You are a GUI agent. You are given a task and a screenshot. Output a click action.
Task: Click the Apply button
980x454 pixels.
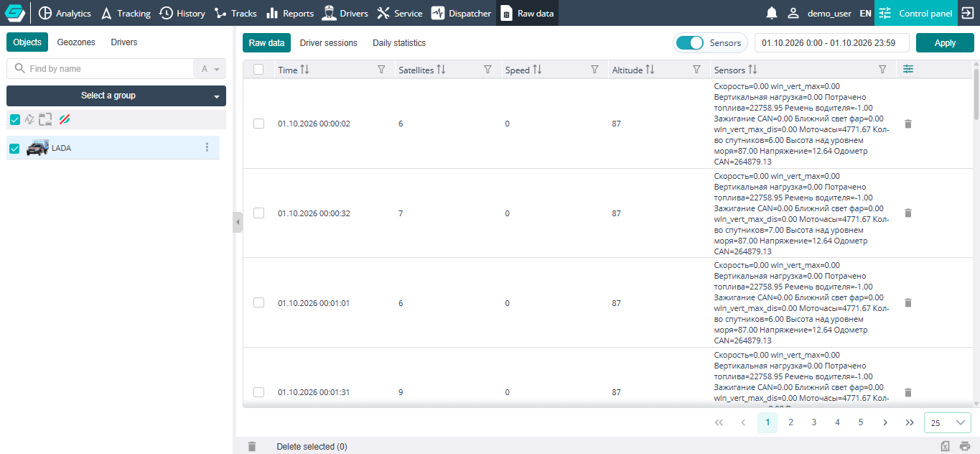click(945, 43)
